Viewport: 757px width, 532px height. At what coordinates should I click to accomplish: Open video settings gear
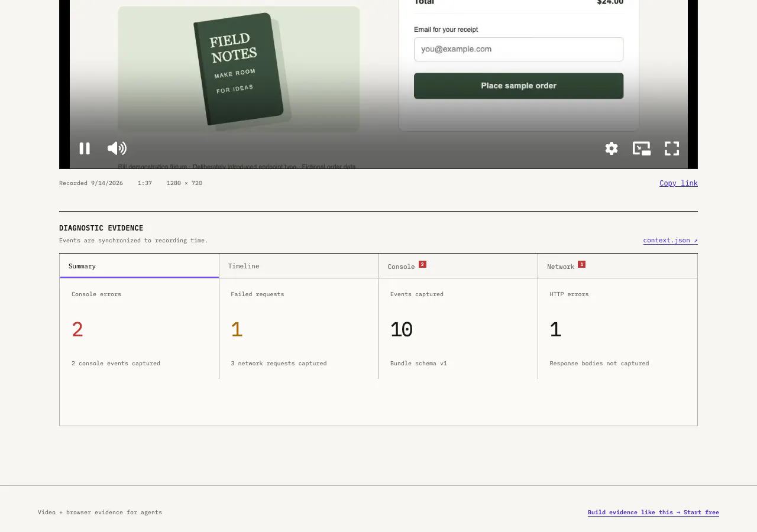tap(612, 148)
